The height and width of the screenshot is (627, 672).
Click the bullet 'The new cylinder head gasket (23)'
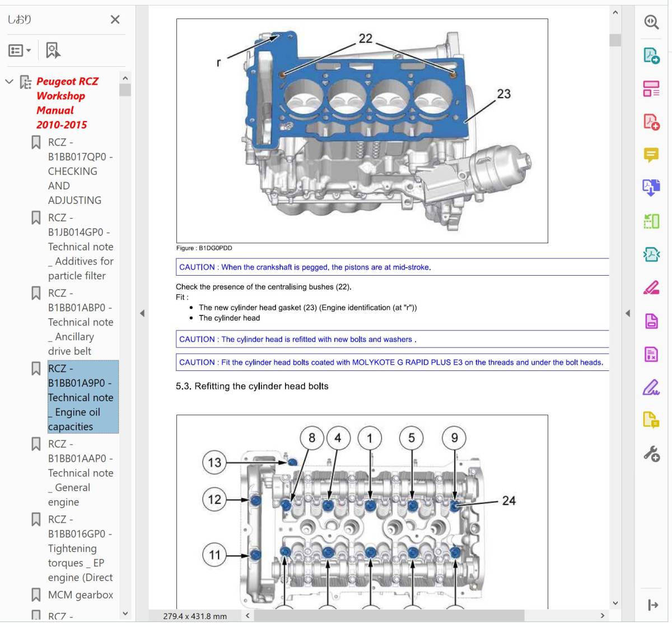(307, 308)
